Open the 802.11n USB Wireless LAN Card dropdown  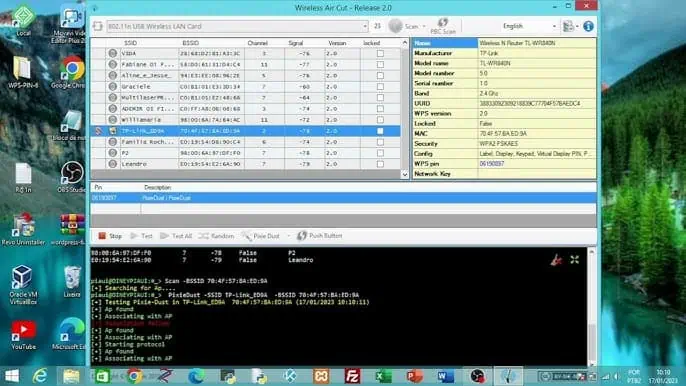pyautogui.click(x=364, y=26)
